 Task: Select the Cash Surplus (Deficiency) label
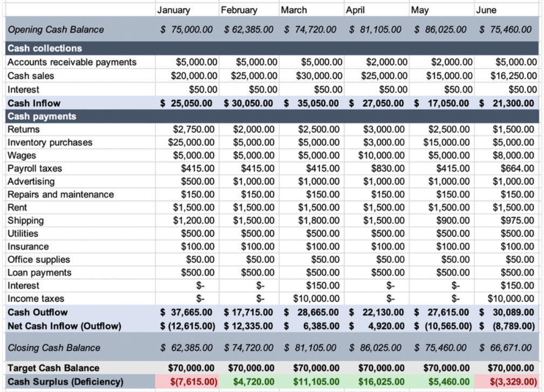(66, 382)
